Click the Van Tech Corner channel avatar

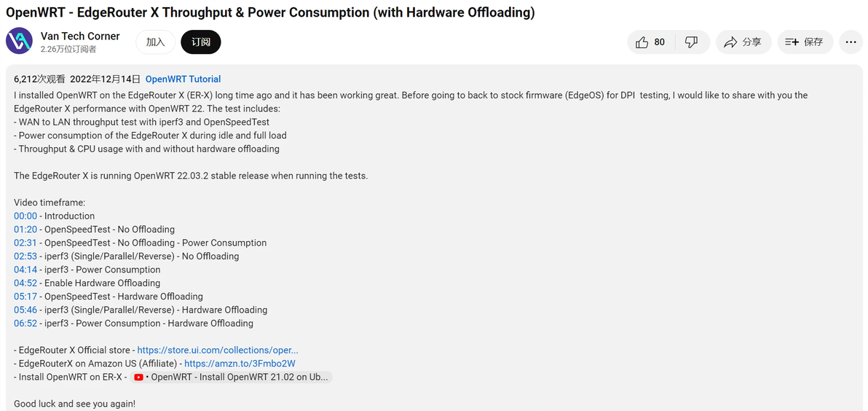point(19,42)
